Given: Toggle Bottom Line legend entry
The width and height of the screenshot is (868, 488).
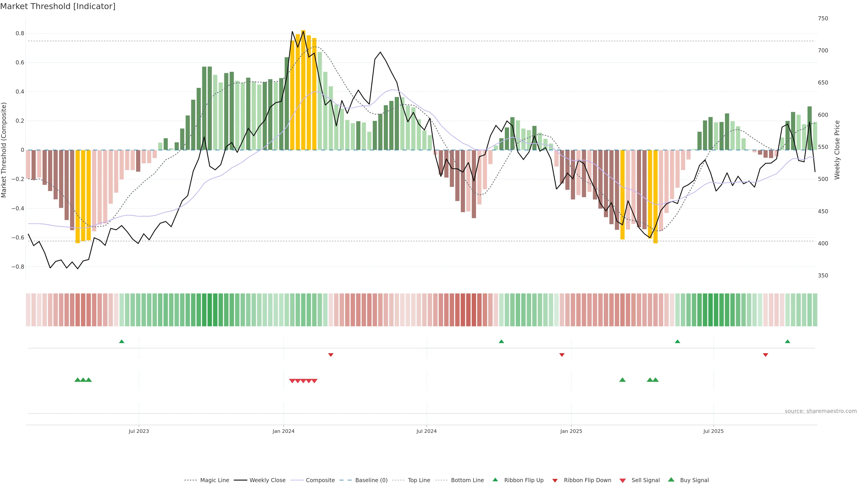Looking at the screenshot, I should click(467, 480).
